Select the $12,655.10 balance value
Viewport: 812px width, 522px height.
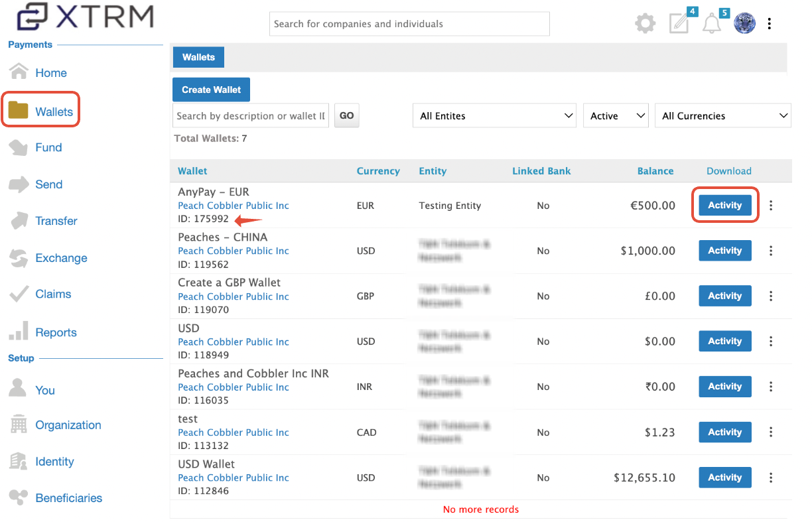point(645,478)
